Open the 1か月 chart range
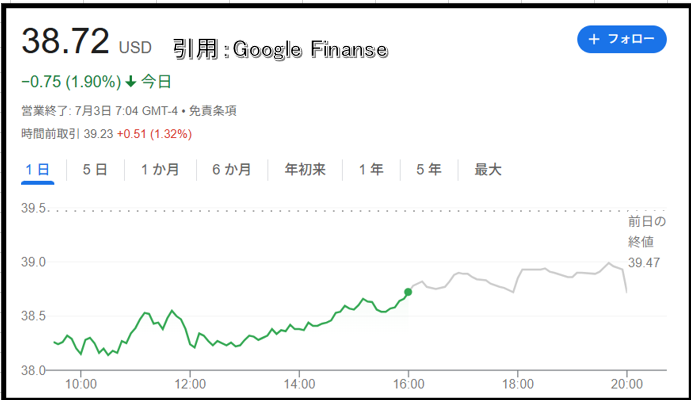Viewport: 691px width, 400px height. tap(160, 170)
